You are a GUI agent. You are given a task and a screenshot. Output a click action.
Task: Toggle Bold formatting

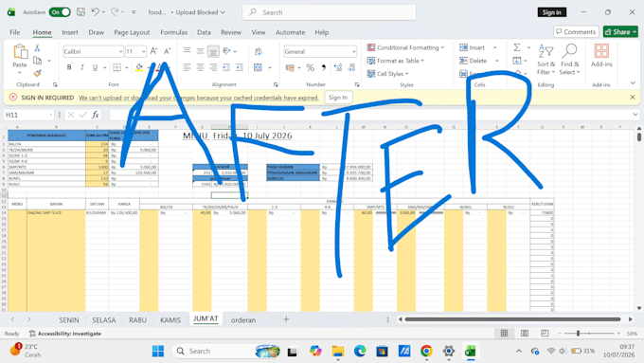69,67
